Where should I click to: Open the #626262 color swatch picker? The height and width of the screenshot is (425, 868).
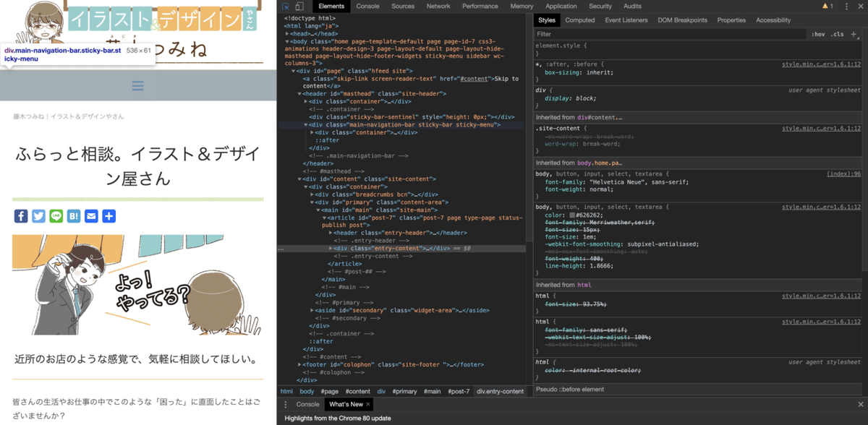[x=571, y=215]
